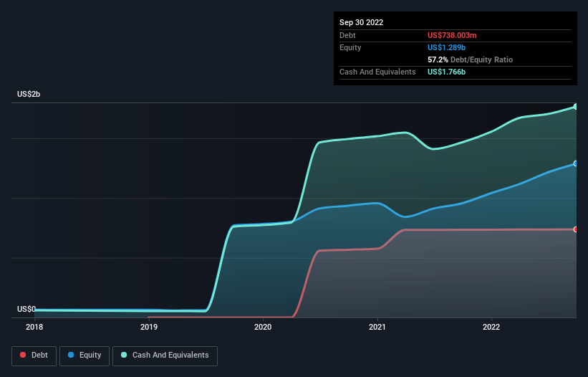Click the 2020 x-axis label
588x377 pixels.
(x=263, y=327)
